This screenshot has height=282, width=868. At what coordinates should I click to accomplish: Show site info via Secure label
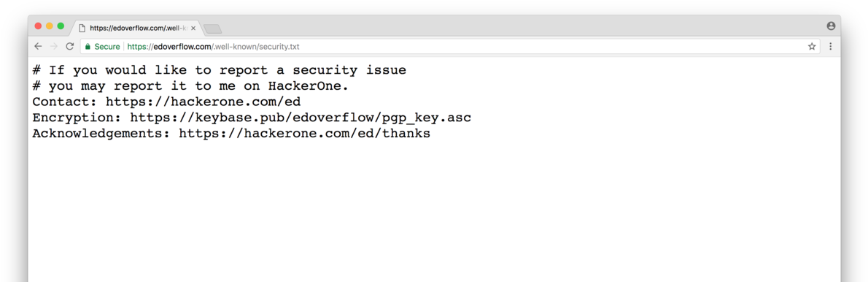tap(106, 47)
